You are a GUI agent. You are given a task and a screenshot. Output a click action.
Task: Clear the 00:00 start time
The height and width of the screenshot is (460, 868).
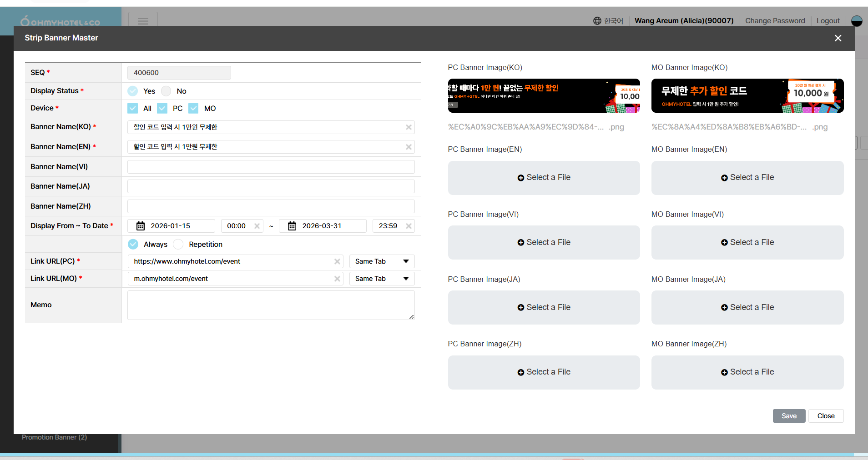257,226
